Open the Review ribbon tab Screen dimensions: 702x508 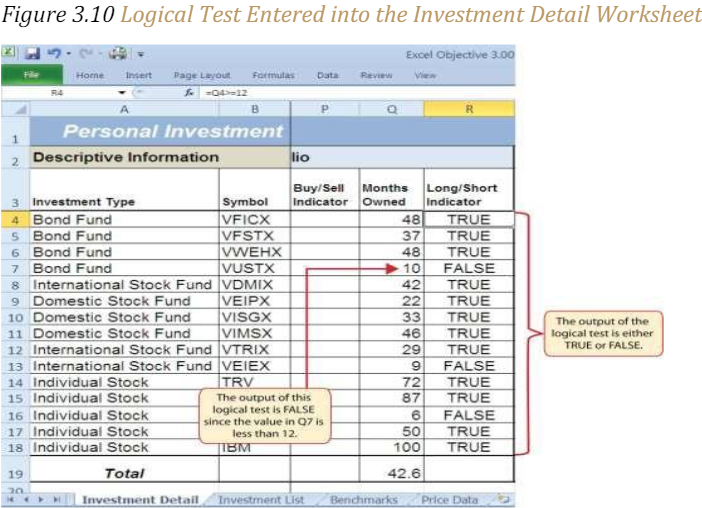pyautogui.click(x=377, y=75)
